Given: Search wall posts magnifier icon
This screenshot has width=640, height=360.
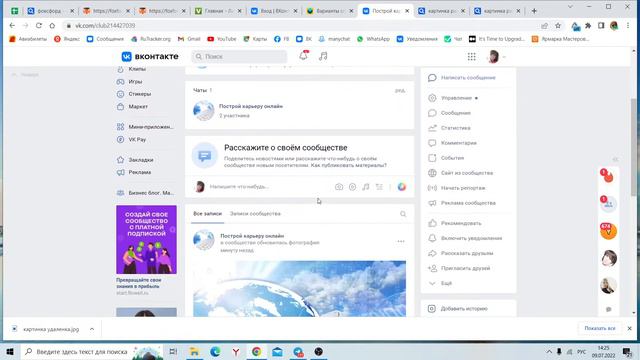Looking at the screenshot, I should click(x=403, y=214).
